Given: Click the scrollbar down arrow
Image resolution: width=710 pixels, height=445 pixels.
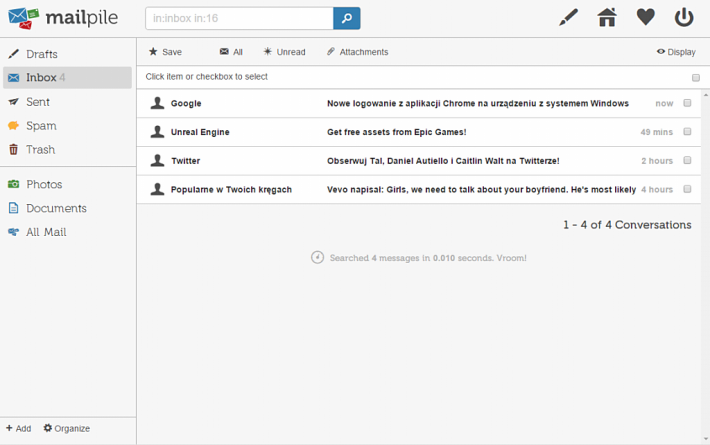Looking at the screenshot, I should pos(705,439).
